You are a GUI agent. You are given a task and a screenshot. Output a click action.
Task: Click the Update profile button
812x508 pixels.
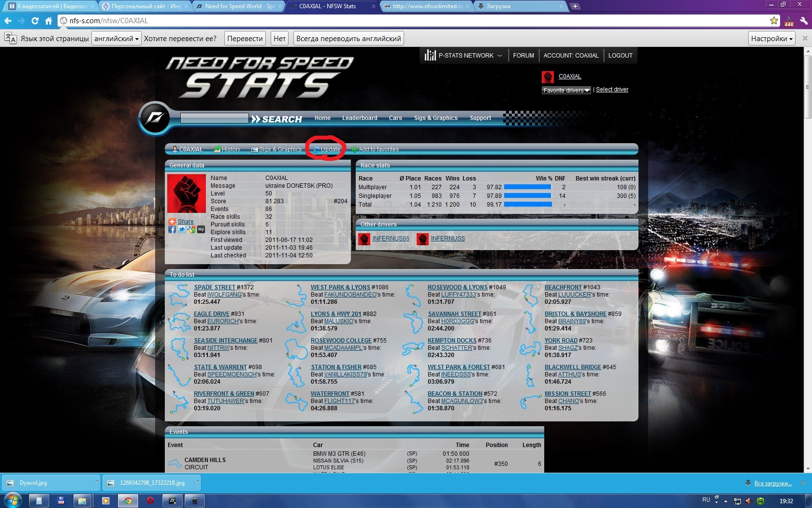(327, 149)
